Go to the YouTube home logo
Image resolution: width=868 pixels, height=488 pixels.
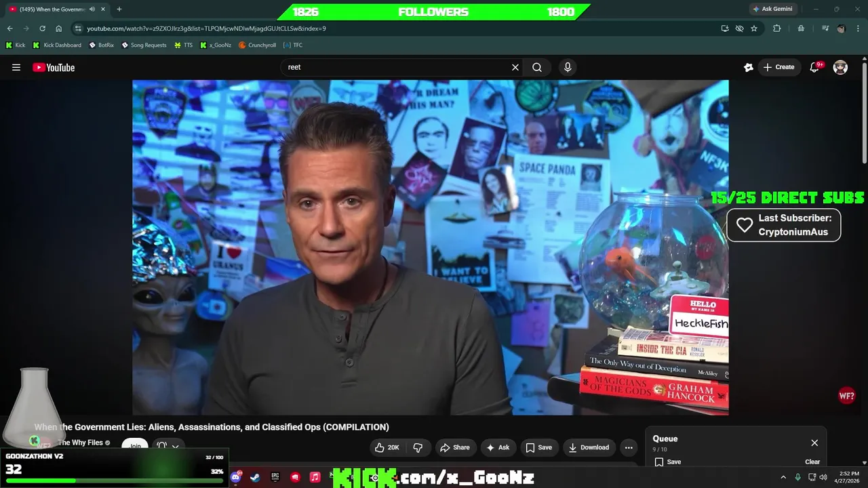coord(54,67)
